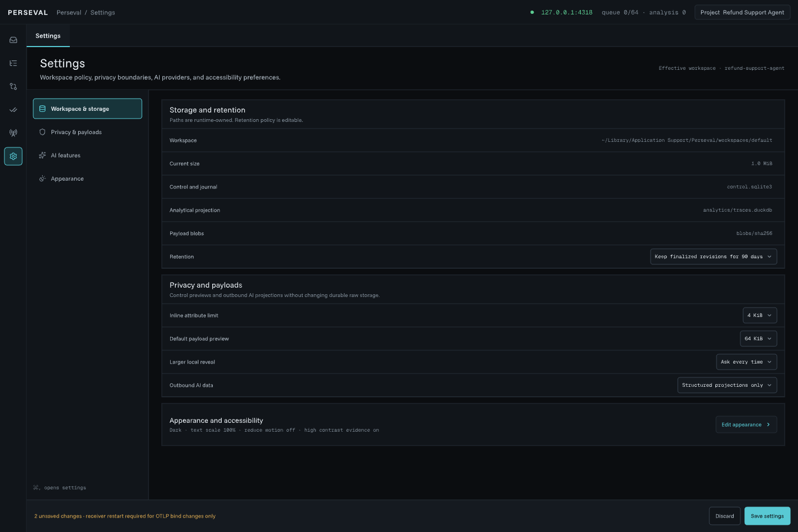Click the blobs/sha256 value
The image size is (798, 532).
[x=754, y=233]
